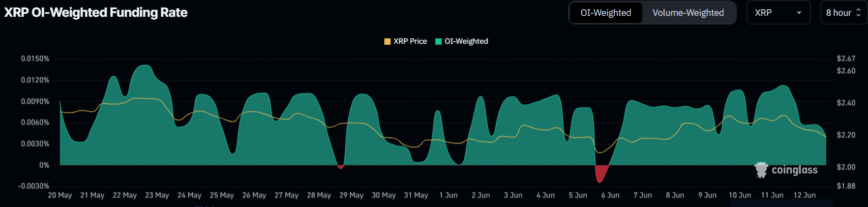
Task: Click the 20 May date label
Action: pos(60,195)
